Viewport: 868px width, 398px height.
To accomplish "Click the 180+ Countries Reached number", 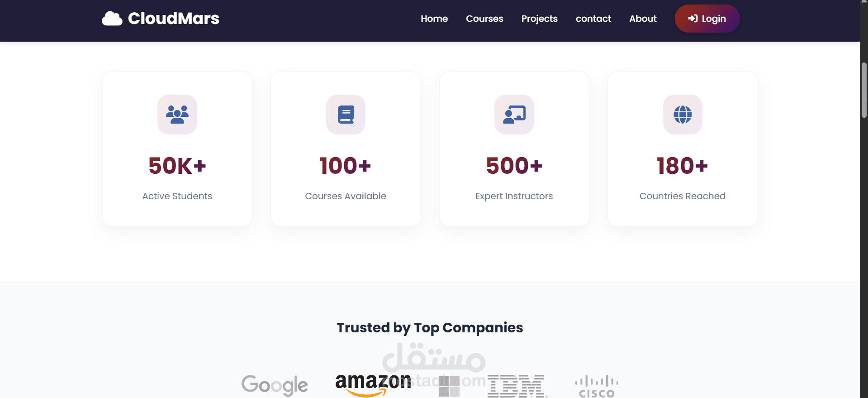I will point(682,166).
